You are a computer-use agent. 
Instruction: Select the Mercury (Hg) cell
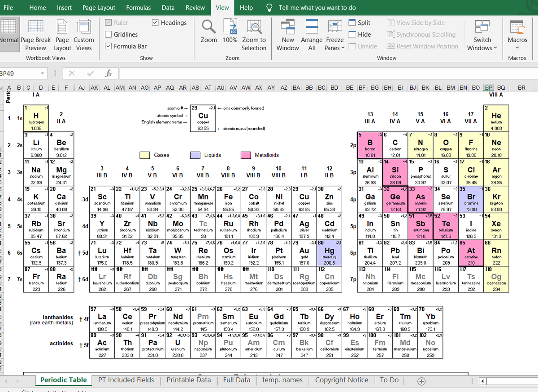click(x=329, y=253)
